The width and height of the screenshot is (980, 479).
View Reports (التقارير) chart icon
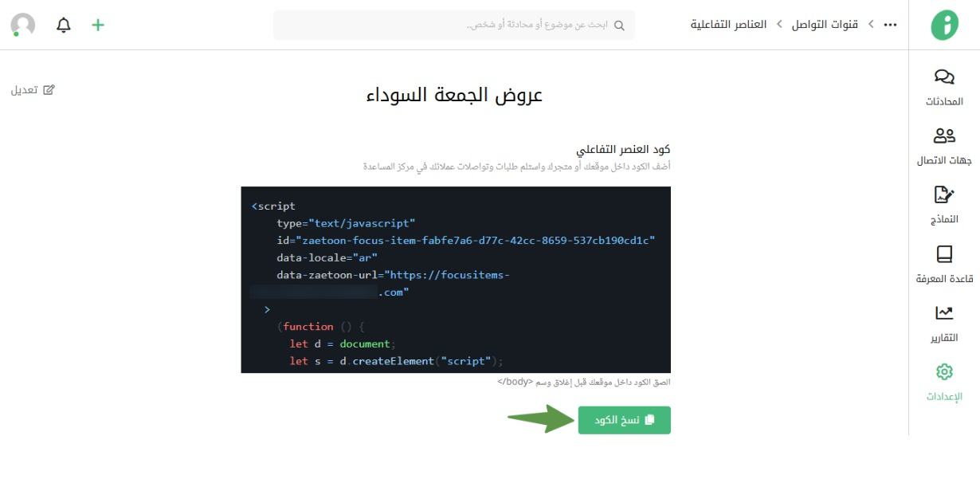click(944, 313)
